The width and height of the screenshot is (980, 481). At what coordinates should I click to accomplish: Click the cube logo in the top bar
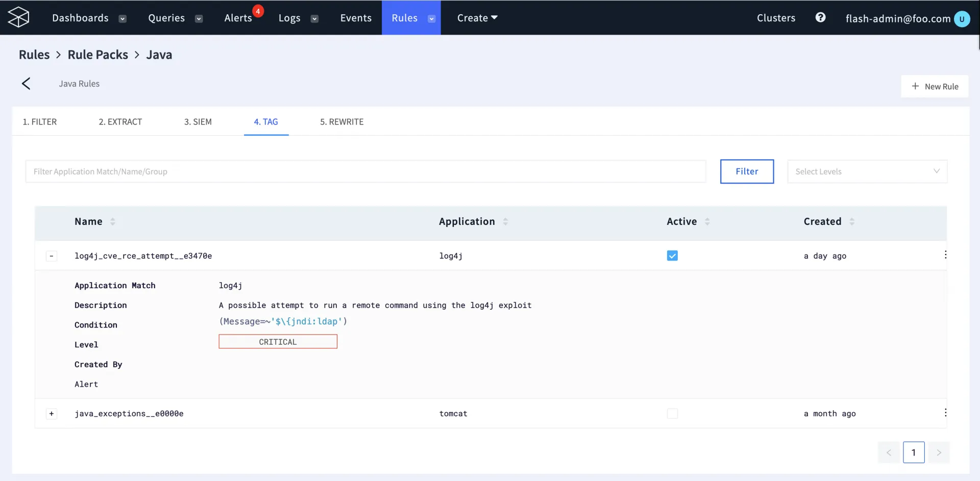(x=19, y=17)
